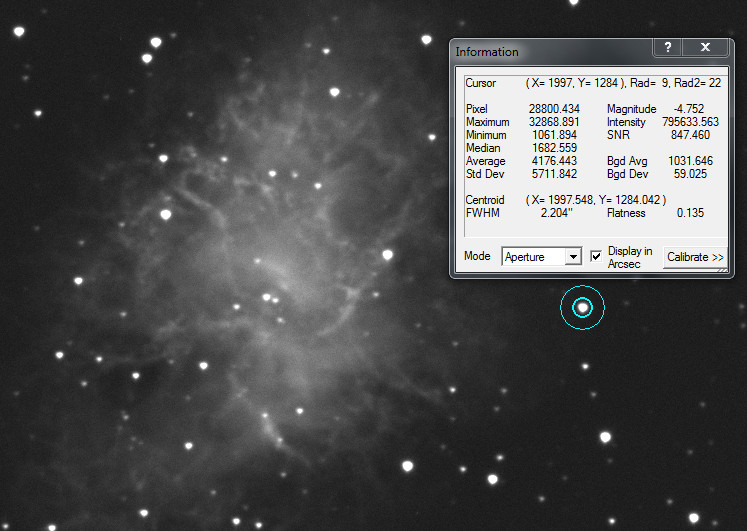Click the Calibrate >> button

(x=695, y=257)
